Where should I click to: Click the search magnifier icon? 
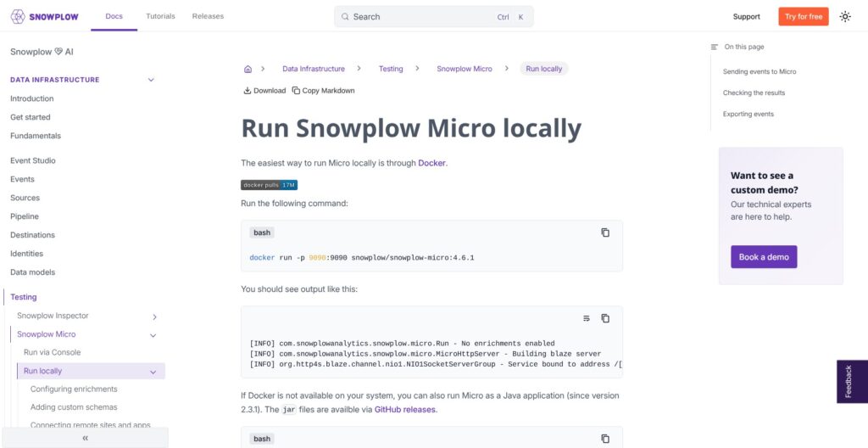point(345,17)
